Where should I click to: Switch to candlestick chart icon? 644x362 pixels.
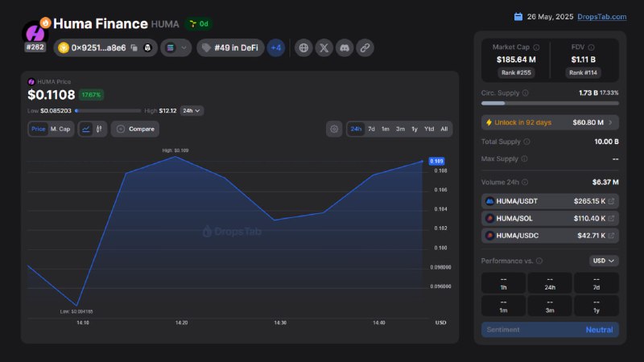tap(99, 129)
